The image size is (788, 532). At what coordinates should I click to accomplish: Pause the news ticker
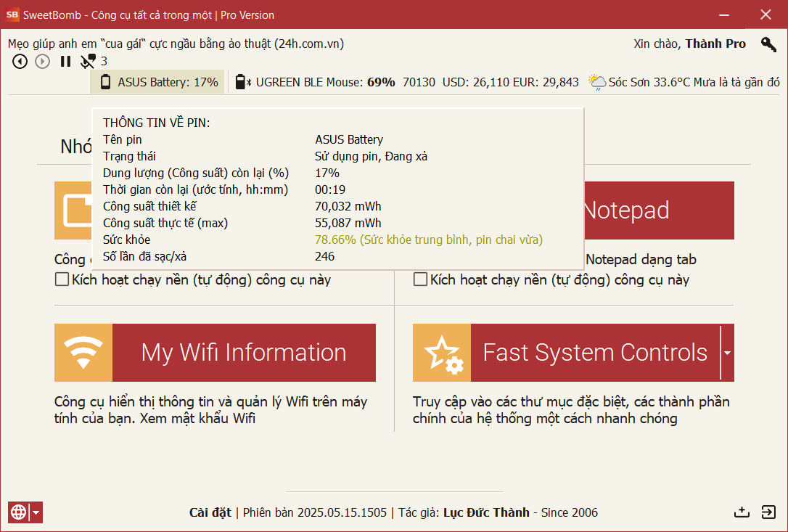[x=65, y=62]
